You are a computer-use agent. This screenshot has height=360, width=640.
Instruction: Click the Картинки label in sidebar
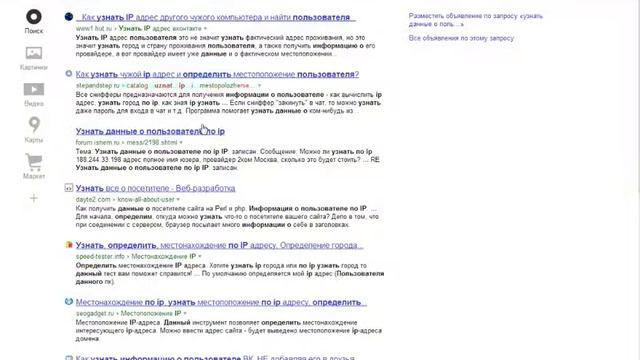coord(34,67)
